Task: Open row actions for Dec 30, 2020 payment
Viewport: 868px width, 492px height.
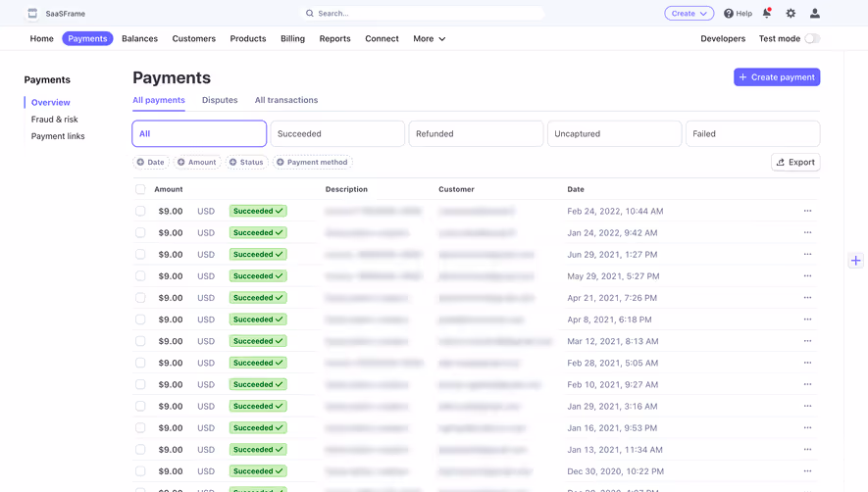Action: tap(807, 471)
